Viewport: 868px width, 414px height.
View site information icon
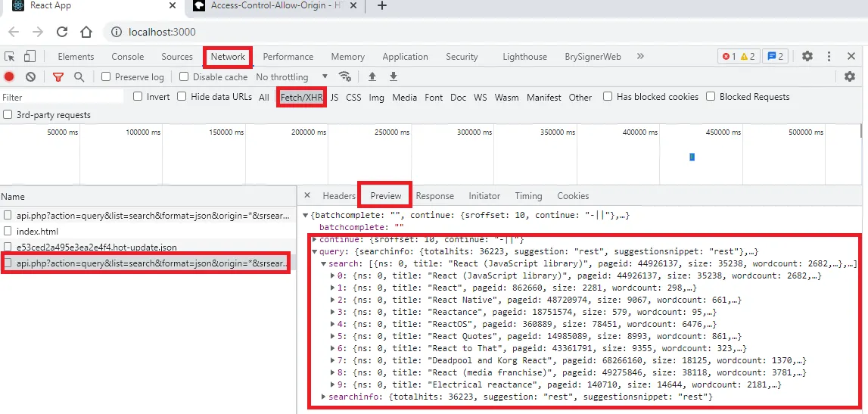117,32
